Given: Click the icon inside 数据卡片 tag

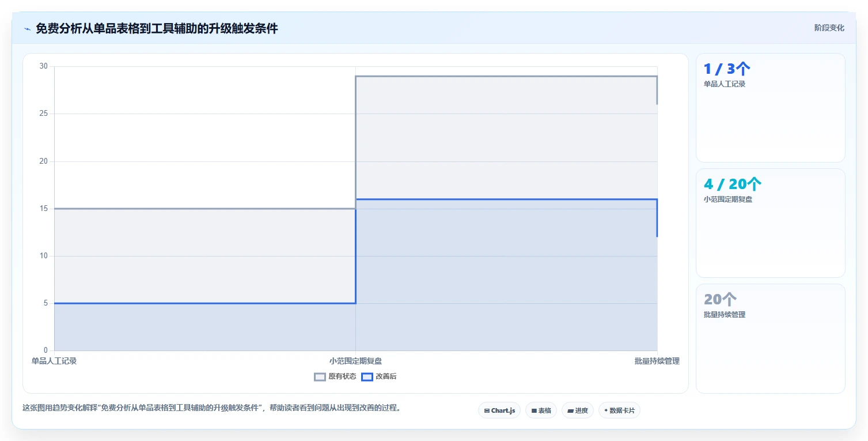Looking at the screenshot, I should (606, 411).
